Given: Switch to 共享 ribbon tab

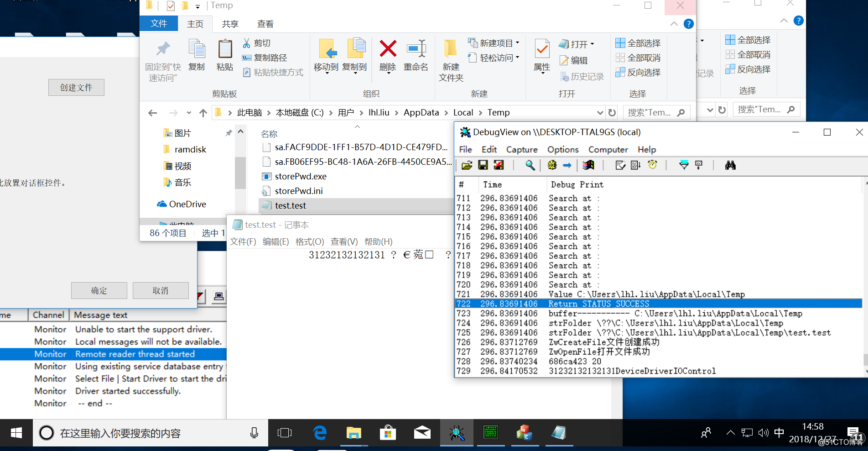Looking at the screenshot, I should 230,24.
